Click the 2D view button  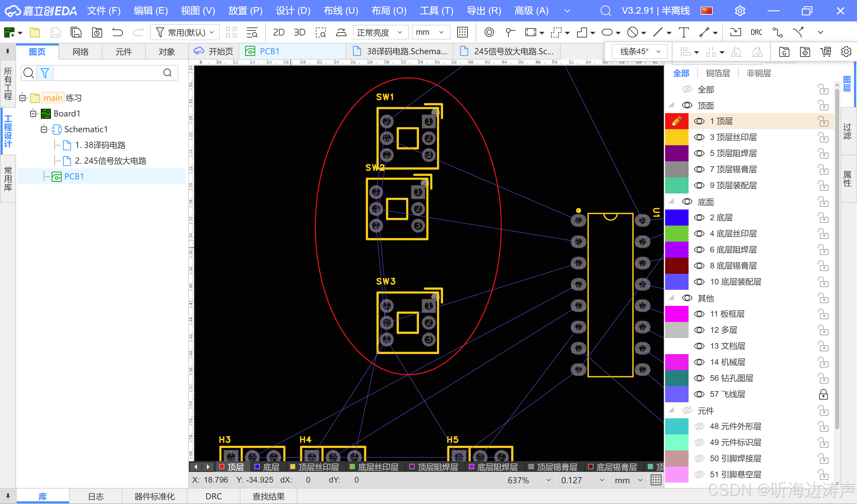pos(279,32)
